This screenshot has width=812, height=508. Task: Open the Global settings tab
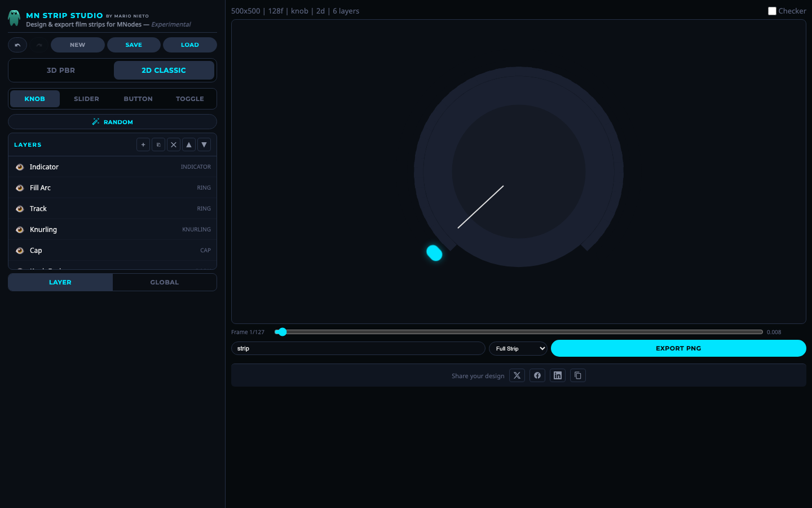coord(164,282)
